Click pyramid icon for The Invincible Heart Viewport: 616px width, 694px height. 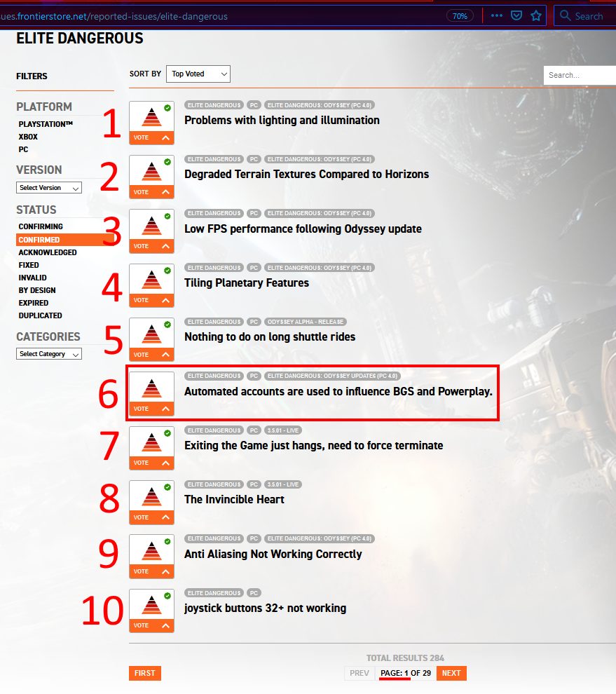click(x=152, y=496)
